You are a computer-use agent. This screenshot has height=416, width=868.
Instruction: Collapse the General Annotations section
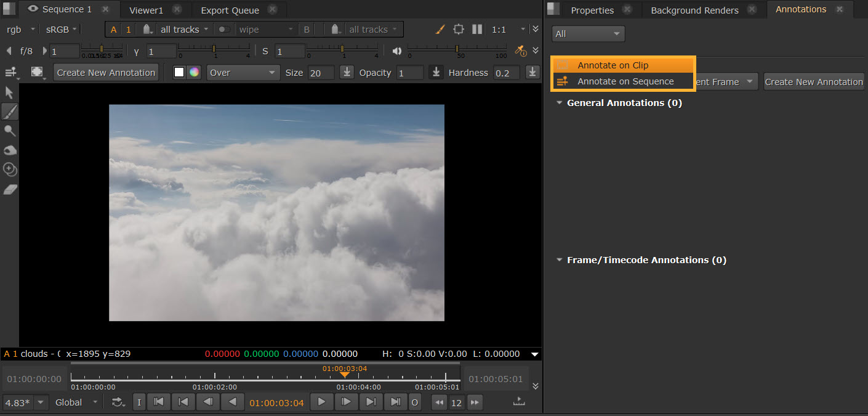click(560, 103)
